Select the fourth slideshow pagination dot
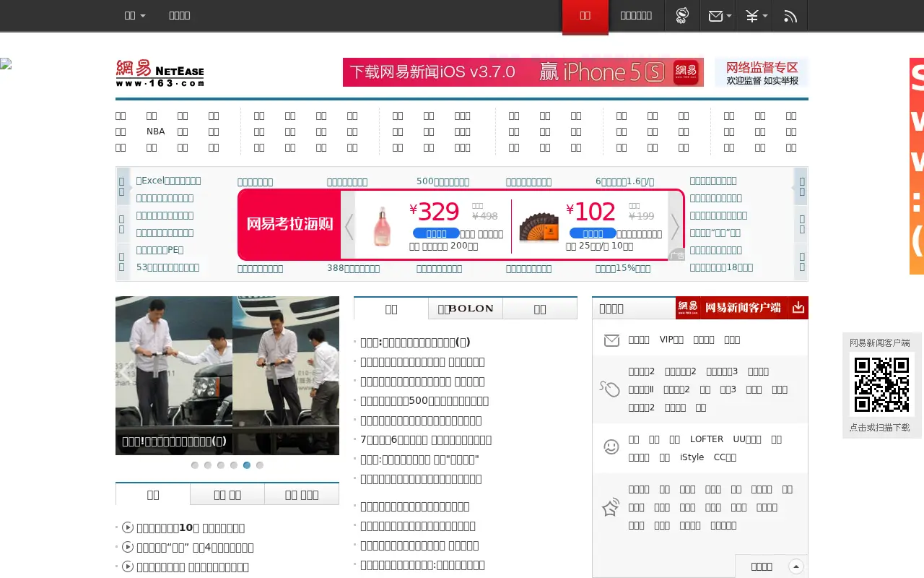 [234, 465]
